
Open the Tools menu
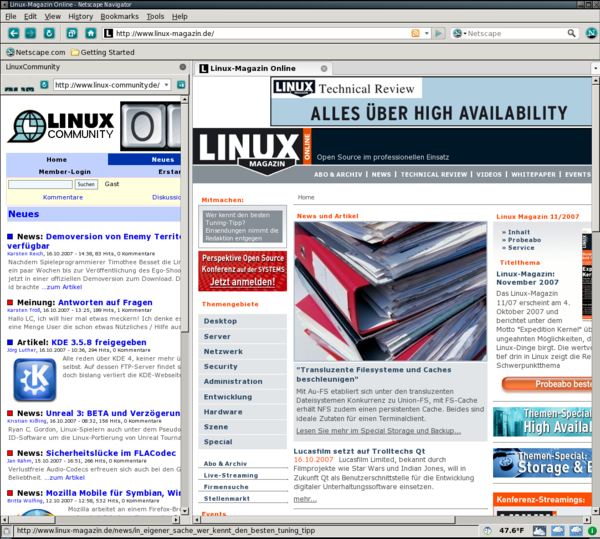point(155,16)
